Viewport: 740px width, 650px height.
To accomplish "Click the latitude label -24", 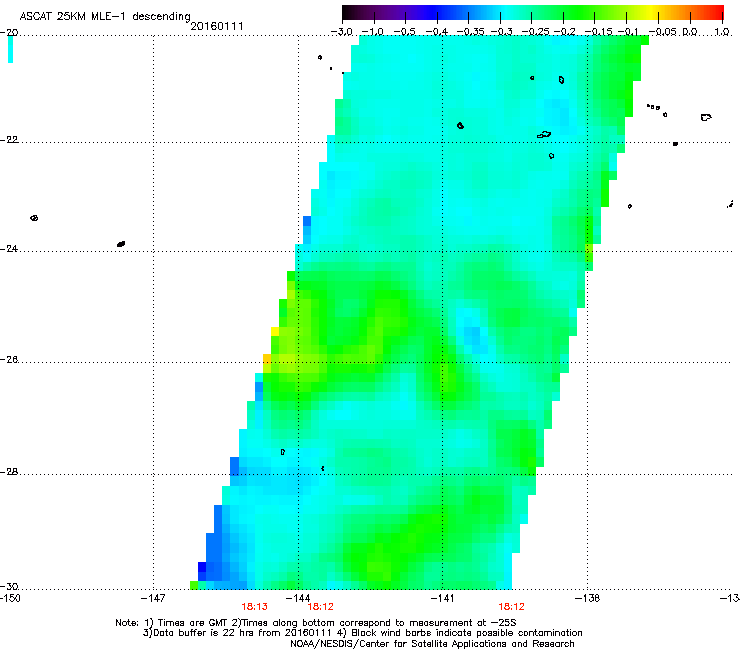I will pos(9,248).
